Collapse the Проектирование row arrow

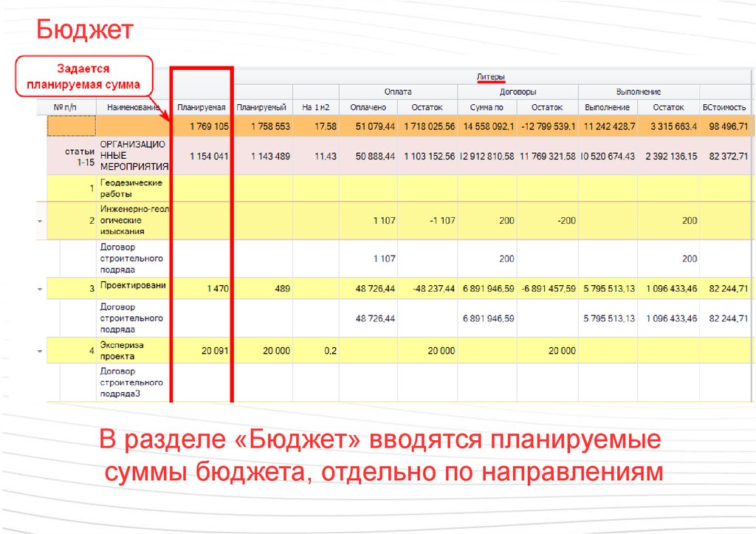click(40, 289)
